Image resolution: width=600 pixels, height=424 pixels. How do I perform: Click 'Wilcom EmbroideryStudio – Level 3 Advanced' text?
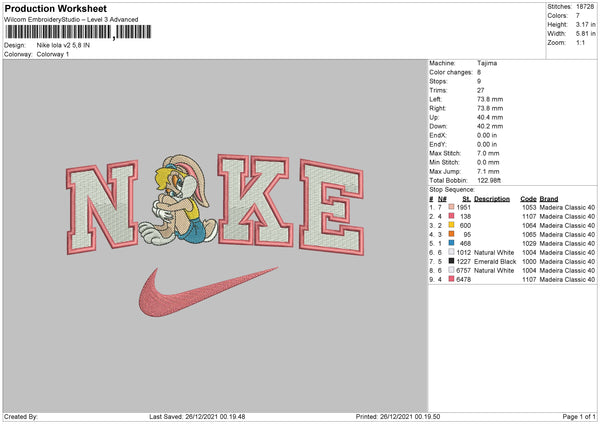click(x=71, y=20)
